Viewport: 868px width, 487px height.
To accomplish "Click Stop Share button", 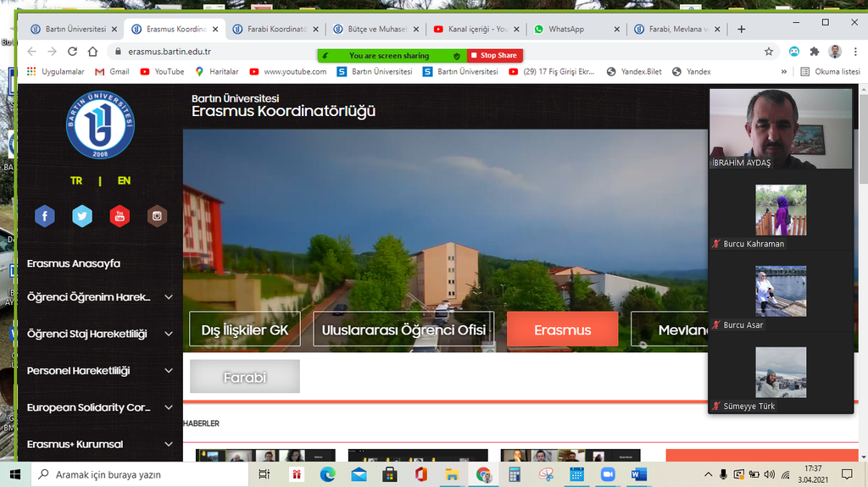I will click(x=494, y=55).
